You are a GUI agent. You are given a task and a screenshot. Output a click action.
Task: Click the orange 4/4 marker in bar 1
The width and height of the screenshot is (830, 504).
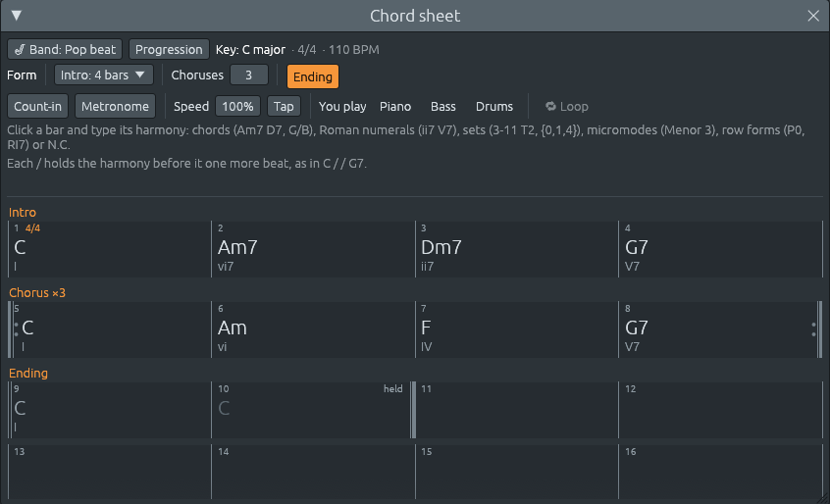pyautogui.click(x=32, y=227)
